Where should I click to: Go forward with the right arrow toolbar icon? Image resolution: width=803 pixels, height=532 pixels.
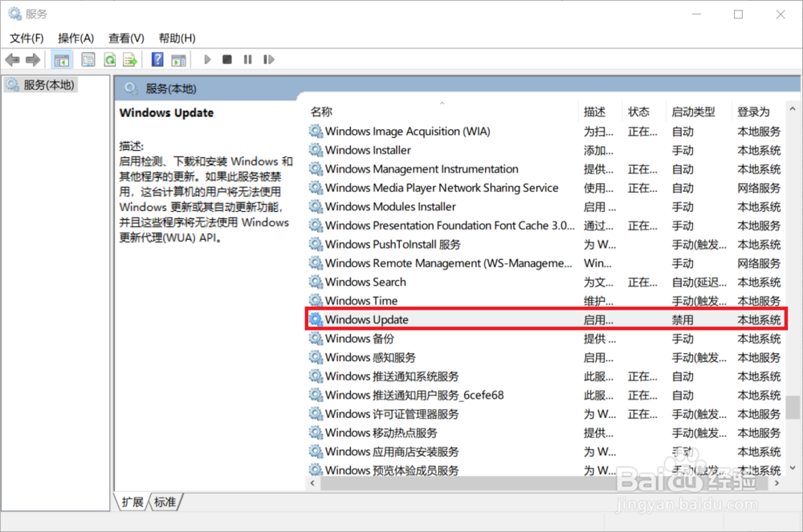tap(33, 60)
